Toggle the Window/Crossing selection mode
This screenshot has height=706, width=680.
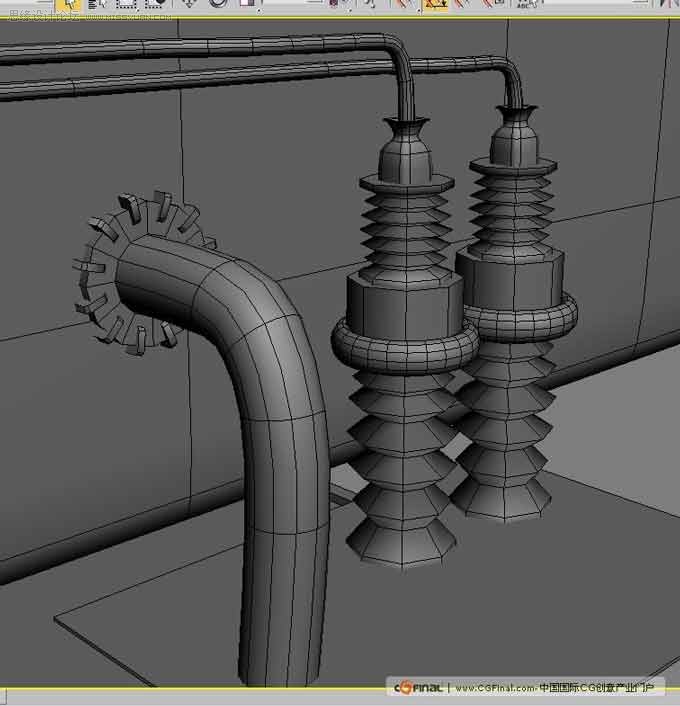pyautogui.click(x=155, y=4)
